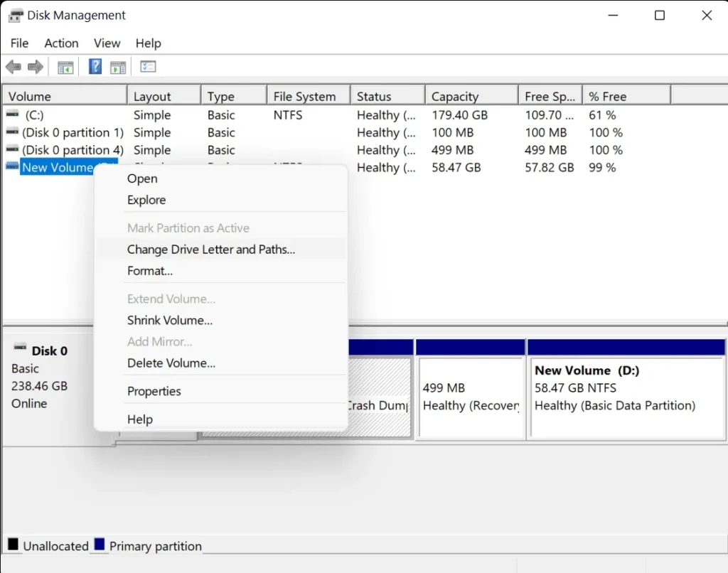Toggle the show/hide console tree icon
This screenshot has height=573, width=728.
tap(65, 68)
